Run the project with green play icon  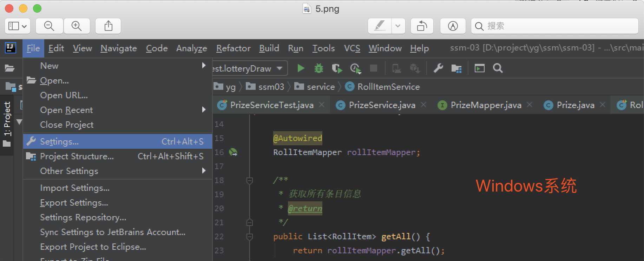(x=301, y=68)
